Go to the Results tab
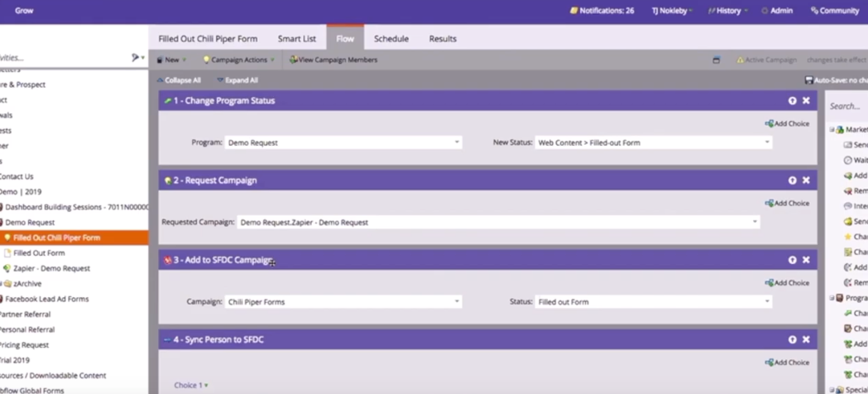 click(443, 39)
